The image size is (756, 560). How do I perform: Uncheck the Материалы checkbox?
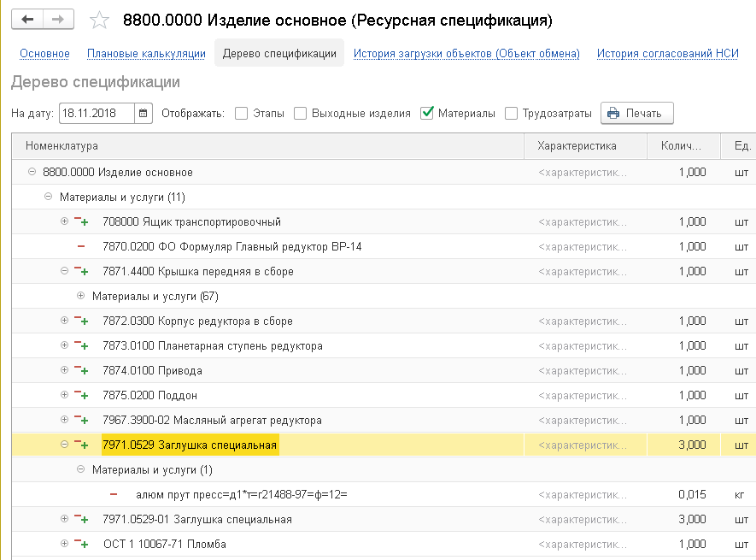click(x=427, y=113)
